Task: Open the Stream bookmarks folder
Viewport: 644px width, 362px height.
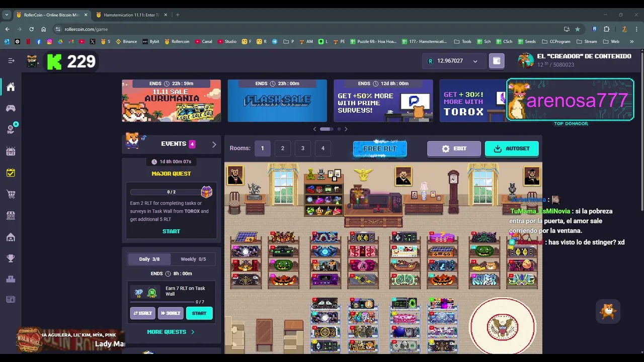Action: tap(587, 42)
